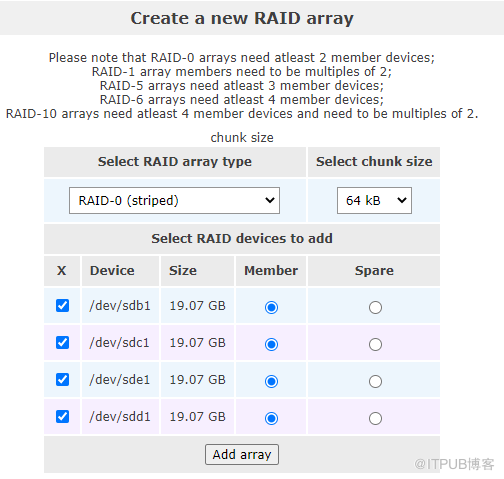Screen dimensions: 504x479
Task: Select Member radio for /dev/sdc1
Action: tap(271, 344)
